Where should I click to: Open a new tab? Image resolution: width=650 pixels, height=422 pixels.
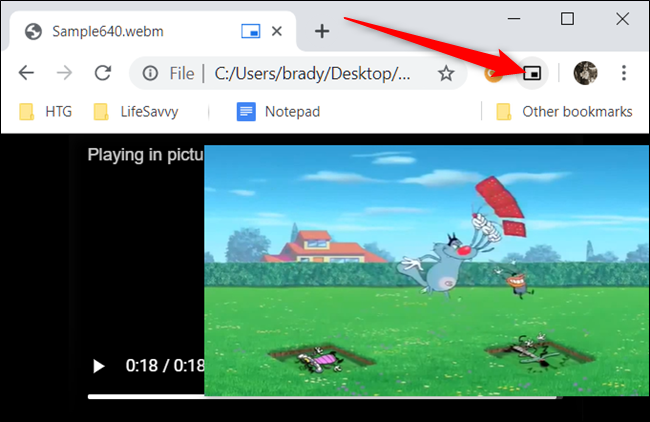[x=322, y=31]
